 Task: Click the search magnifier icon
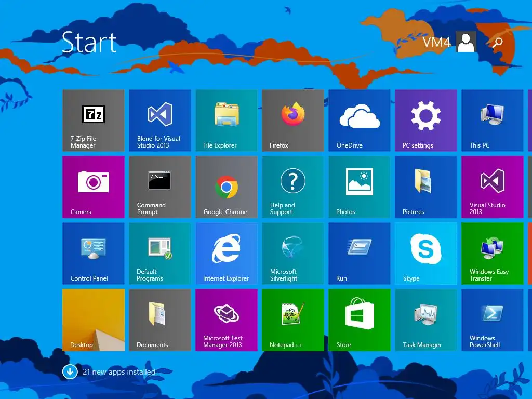tap(497, 43)
